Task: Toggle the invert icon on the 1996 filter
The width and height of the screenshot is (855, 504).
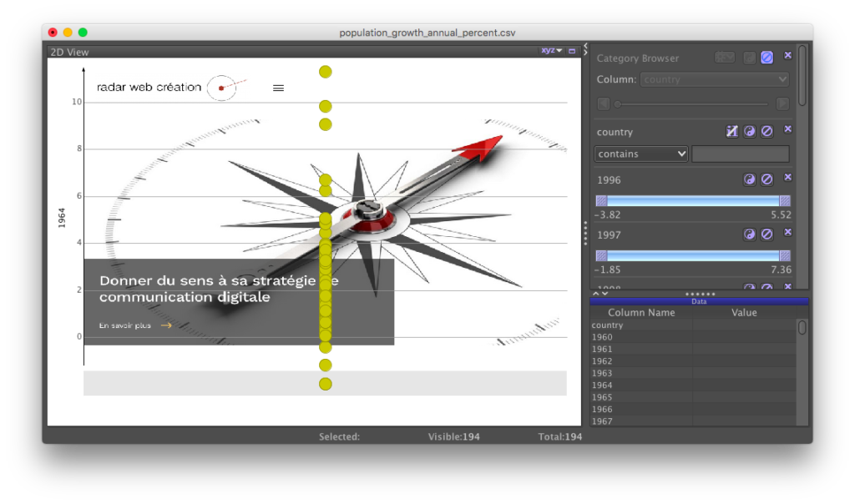Action: pos(749,179)
